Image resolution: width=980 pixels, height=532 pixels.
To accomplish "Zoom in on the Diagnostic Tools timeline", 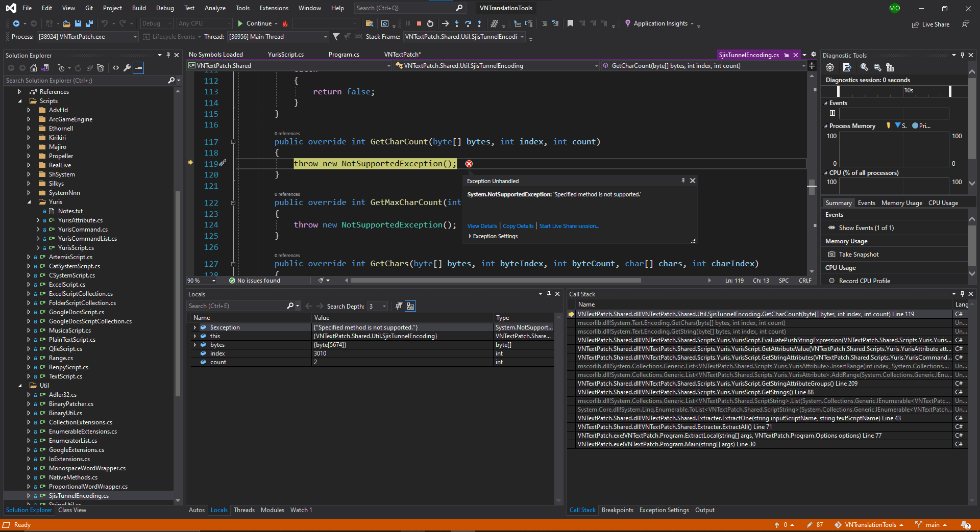I will pos(864,67).
